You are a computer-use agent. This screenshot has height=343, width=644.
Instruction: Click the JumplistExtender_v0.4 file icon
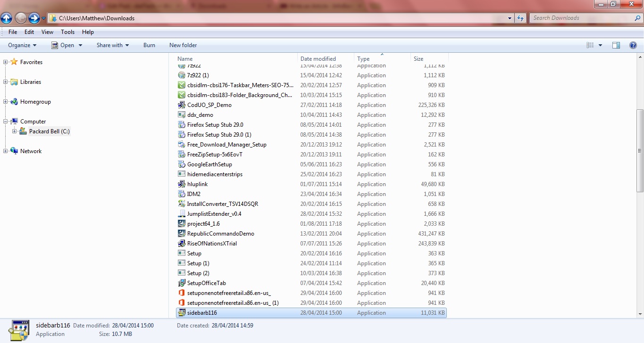coord(182,214)
